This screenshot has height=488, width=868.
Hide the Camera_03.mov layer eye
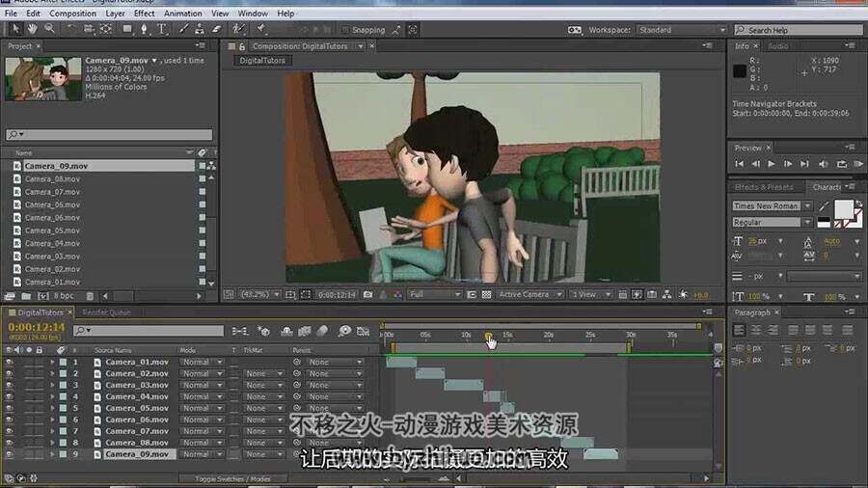10,385
